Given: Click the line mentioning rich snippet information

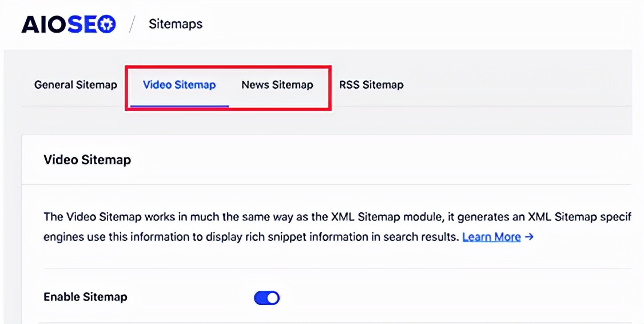Looking at the screenshot, I should pos(252,236).
